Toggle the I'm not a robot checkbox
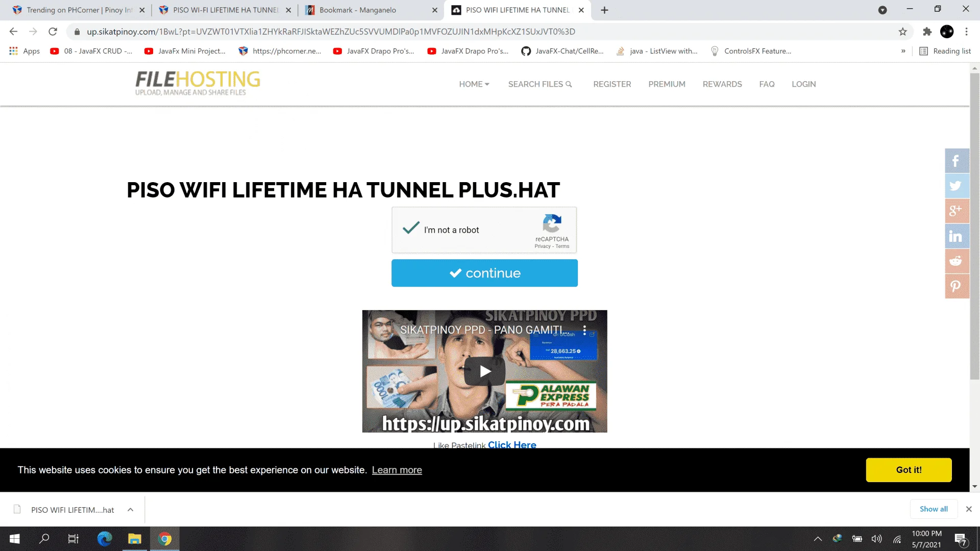Image resolution: width=980 pixels, height=551 pixels. click(x=411, y=229)
